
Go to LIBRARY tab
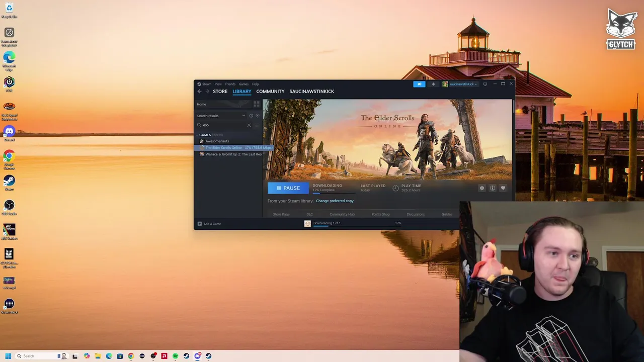[242, 92]
